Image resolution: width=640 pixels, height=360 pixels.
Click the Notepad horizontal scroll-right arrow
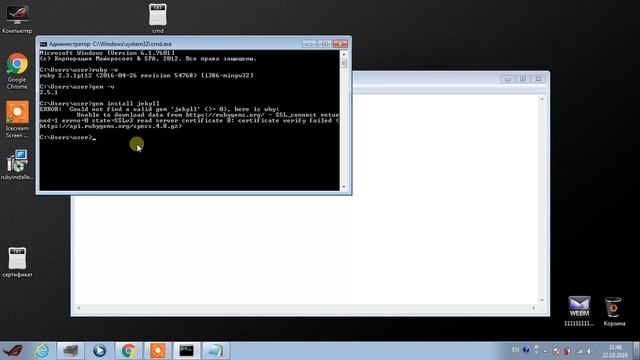click(534, 308)
